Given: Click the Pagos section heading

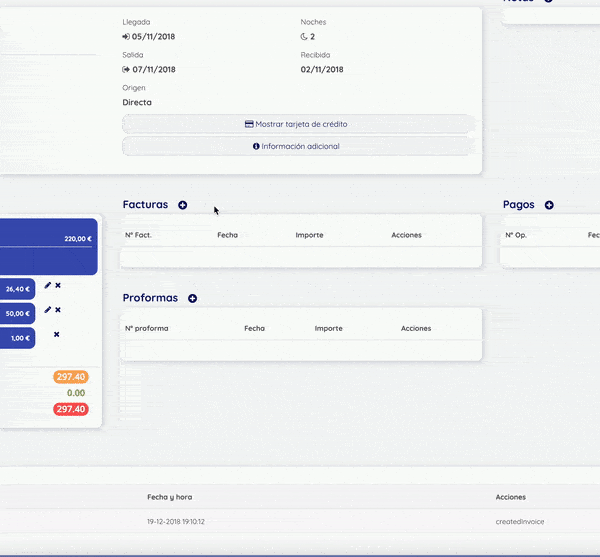Looking at the screenshot, I should (518, 205).
